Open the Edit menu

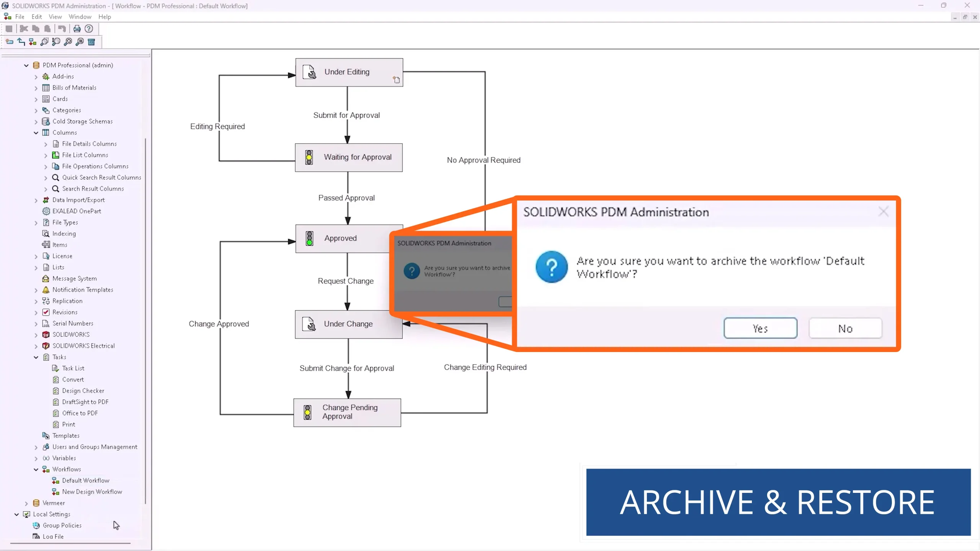tap(36, 16)
